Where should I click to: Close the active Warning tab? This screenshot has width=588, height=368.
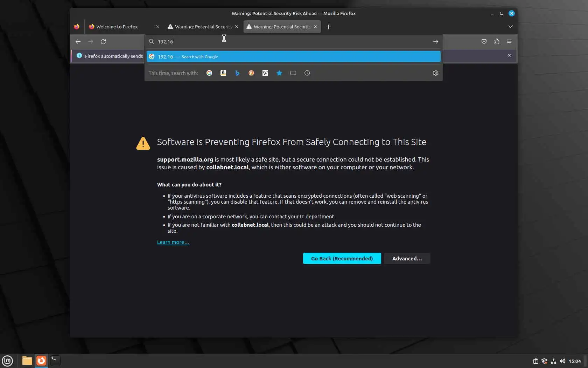315,27
